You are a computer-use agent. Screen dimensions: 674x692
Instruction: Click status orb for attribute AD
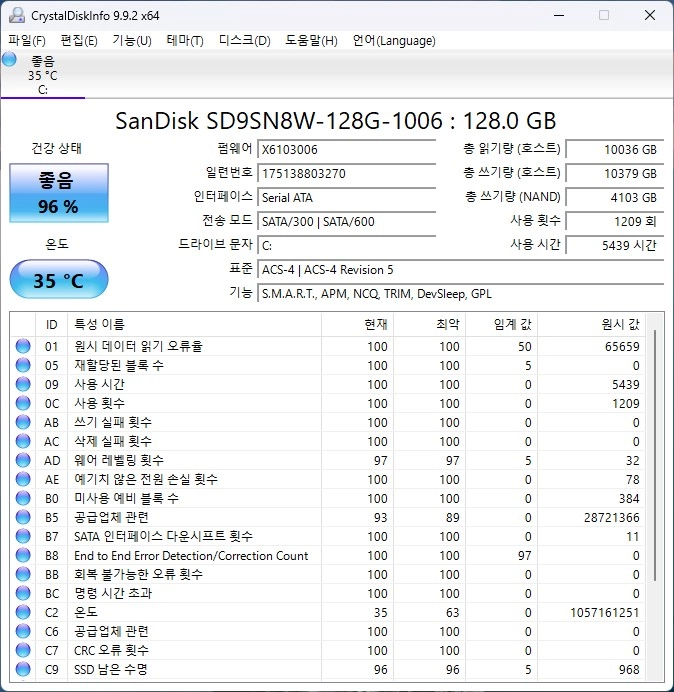[x=23, y=460]
